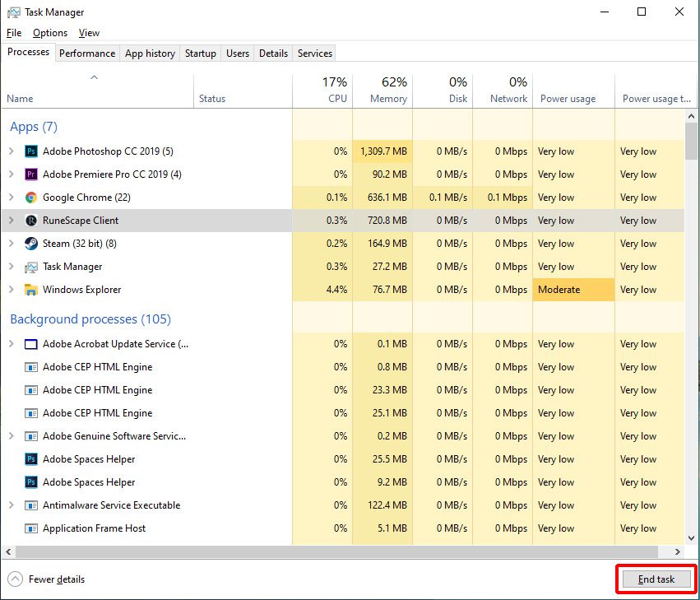The width and height of the screenshot is (700, 600).
Task: Click the horizontal scroll left arrow
Action: point(8,551)
